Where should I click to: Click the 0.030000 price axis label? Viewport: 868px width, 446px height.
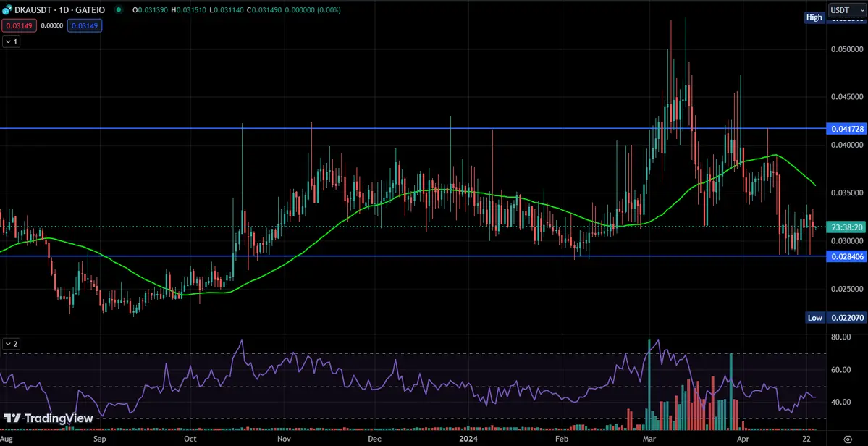point(846,240)
